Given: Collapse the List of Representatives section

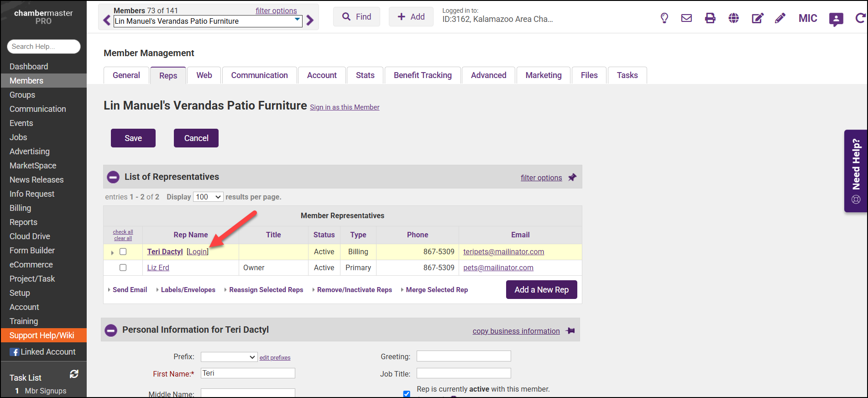Looking at the screenshot, I should click(x=113, y=177).
